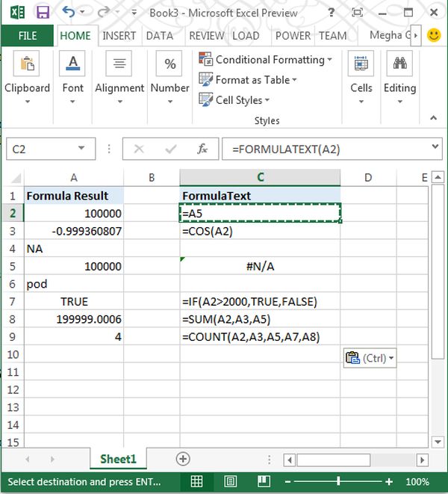
Task: Switch to the LOAD tab
Action: coord(246,36)
